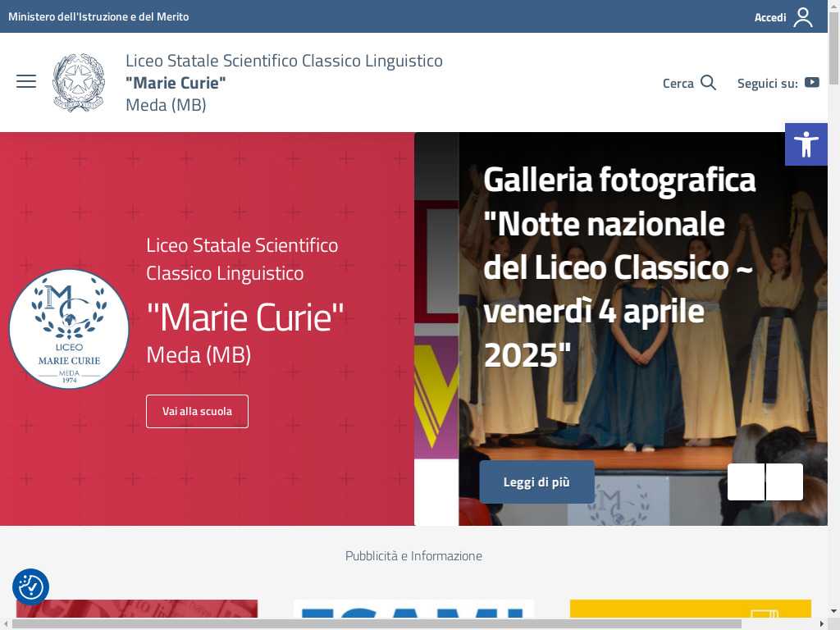Open the Galleria fotografica Notte nazionale headline

(x=619, y=267)
